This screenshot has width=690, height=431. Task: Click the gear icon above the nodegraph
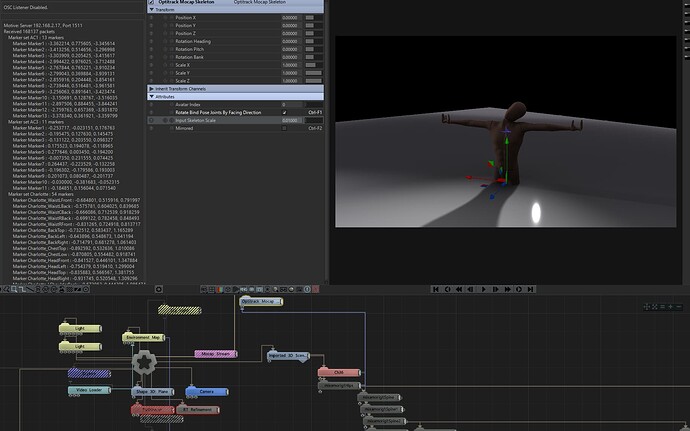pos(159,289)
